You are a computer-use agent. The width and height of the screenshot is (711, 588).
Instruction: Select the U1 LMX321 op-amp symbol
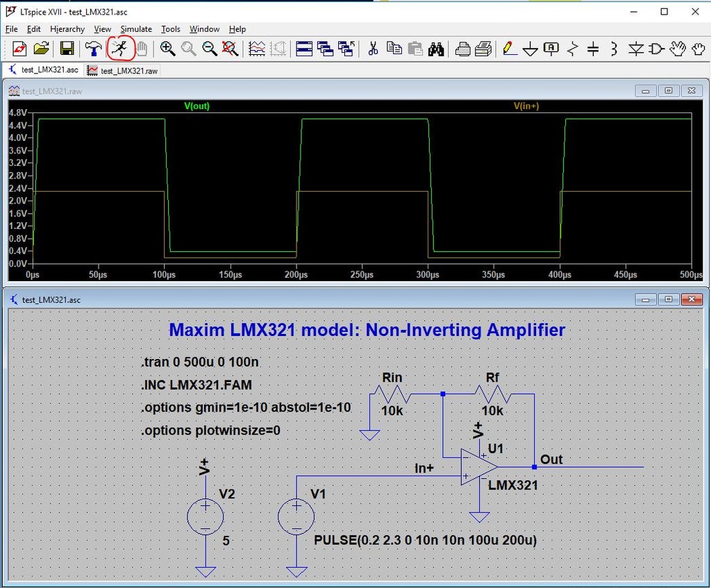point(478,467)
